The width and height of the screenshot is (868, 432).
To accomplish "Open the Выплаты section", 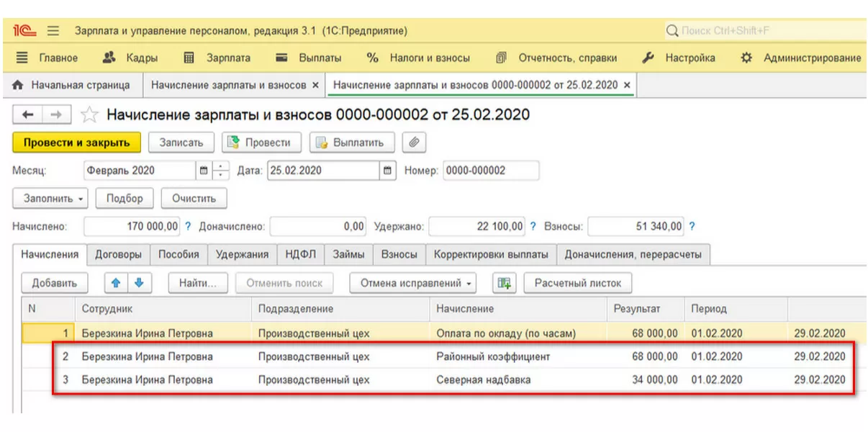I will pos(309,58).
